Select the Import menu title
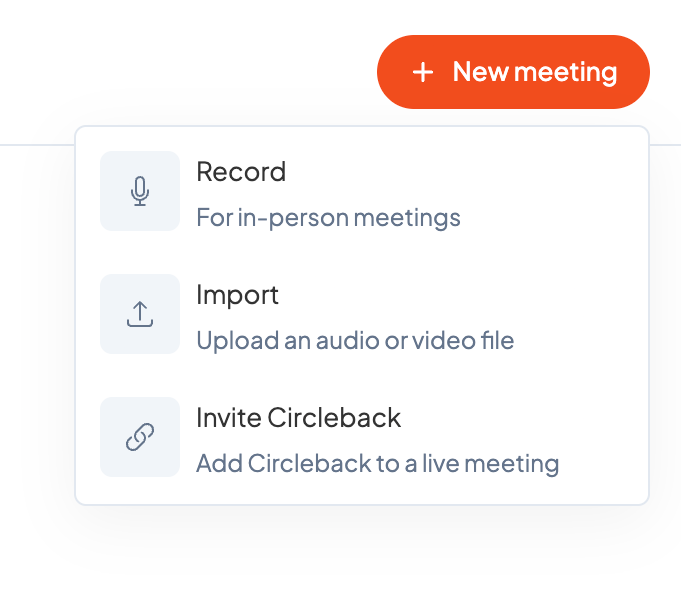The width and height of the screenshot is (681, 592). [237, 295]
